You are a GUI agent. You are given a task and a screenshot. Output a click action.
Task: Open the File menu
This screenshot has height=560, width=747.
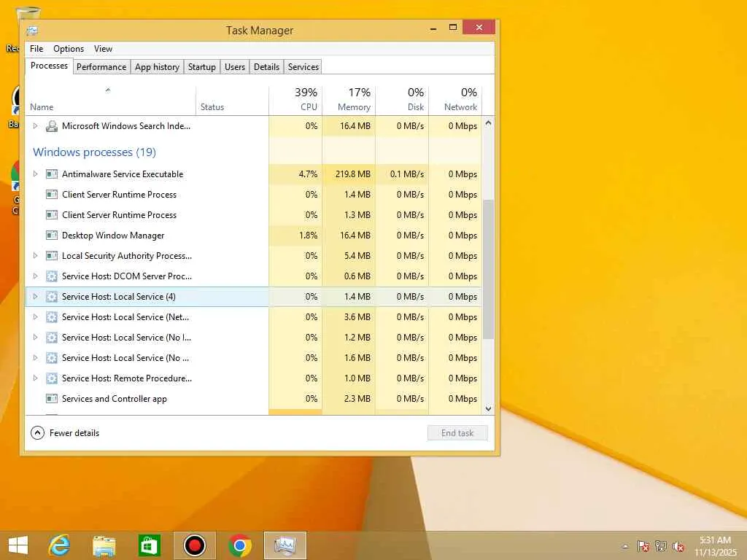tap(36, 49)
